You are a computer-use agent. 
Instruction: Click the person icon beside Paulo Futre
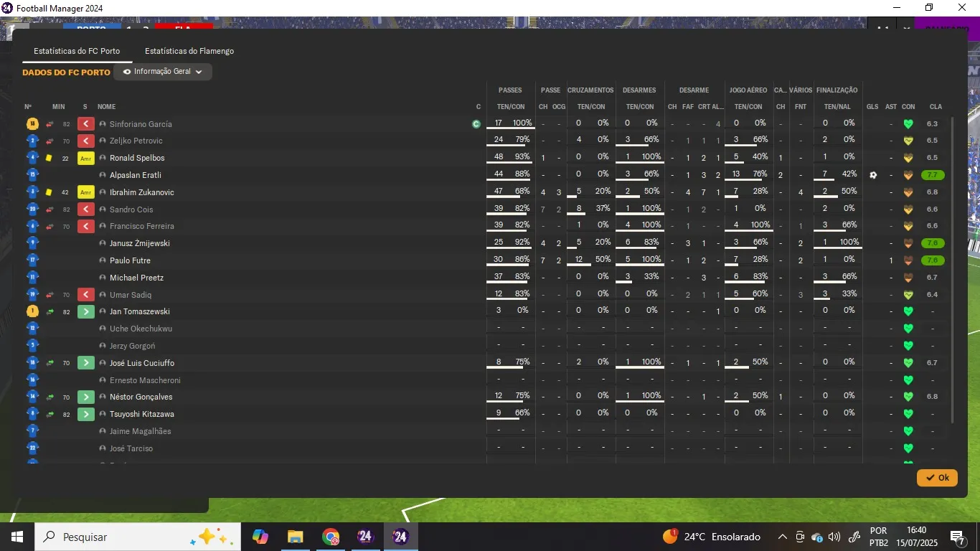click(103, 260)
